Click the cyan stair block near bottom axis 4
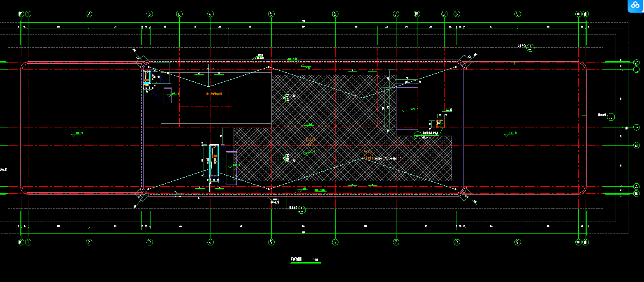The image size is (644, 282). pos(214,160)
